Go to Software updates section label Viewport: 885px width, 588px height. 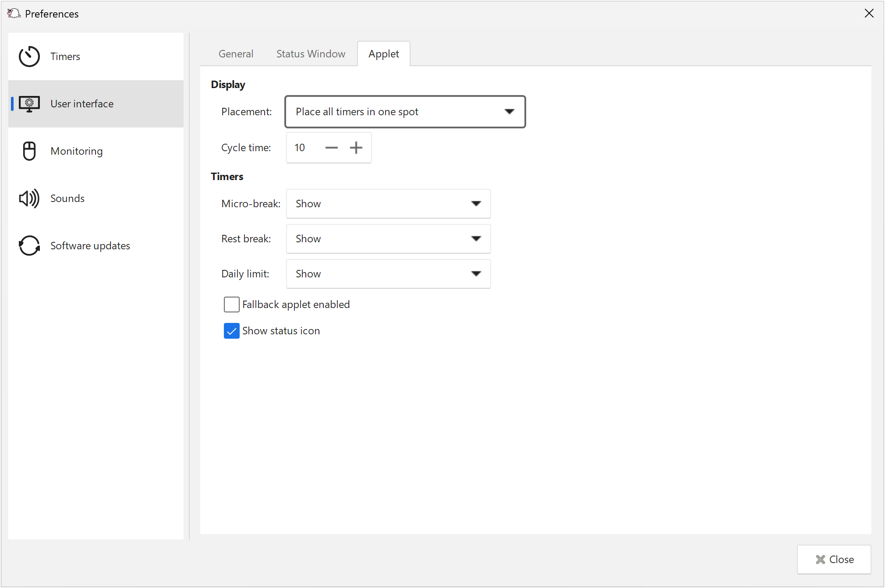(90, 246)
